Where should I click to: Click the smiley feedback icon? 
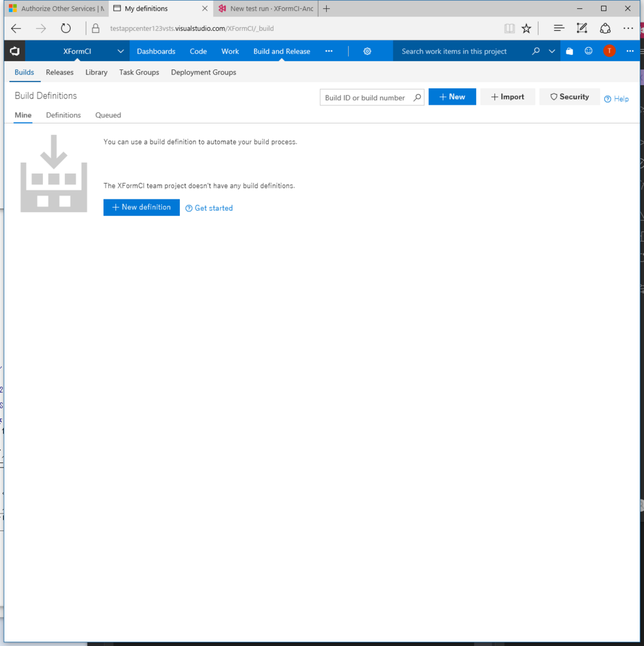coord(588,50)
